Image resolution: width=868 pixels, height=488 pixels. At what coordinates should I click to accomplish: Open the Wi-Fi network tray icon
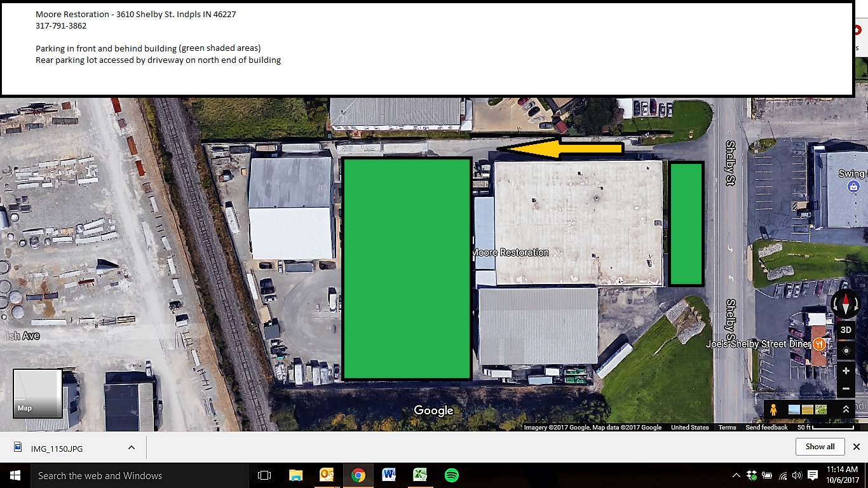pyautogui.click(x=782, y=475)
